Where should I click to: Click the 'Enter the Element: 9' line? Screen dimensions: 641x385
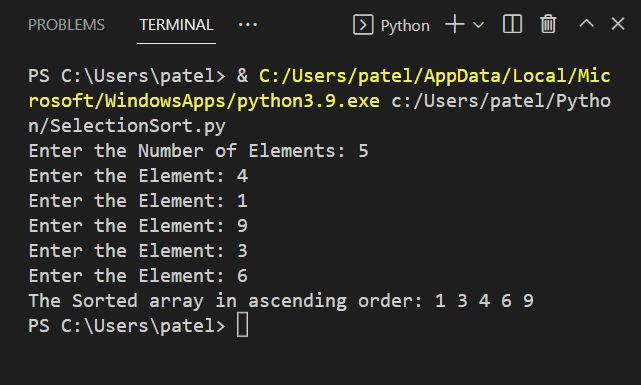point(138,226)
